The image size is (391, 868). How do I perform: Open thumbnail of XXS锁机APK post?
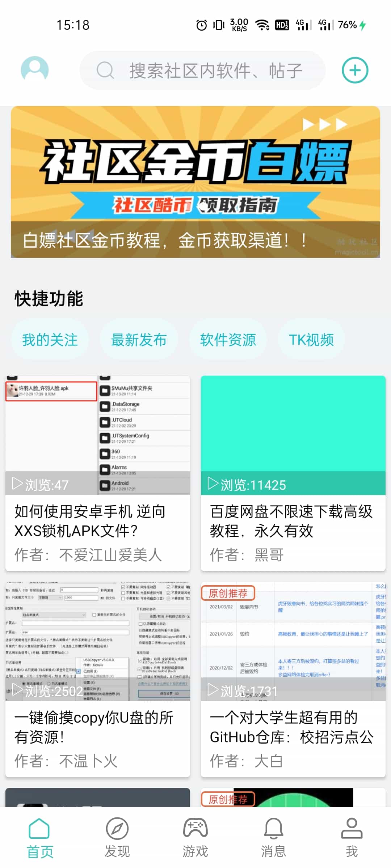[x=98, y=435]
